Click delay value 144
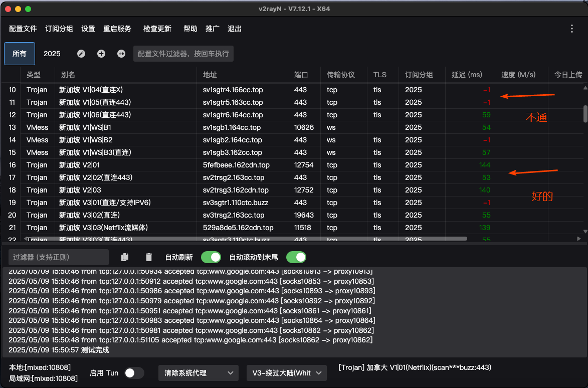588x388 pixels. 485,165
